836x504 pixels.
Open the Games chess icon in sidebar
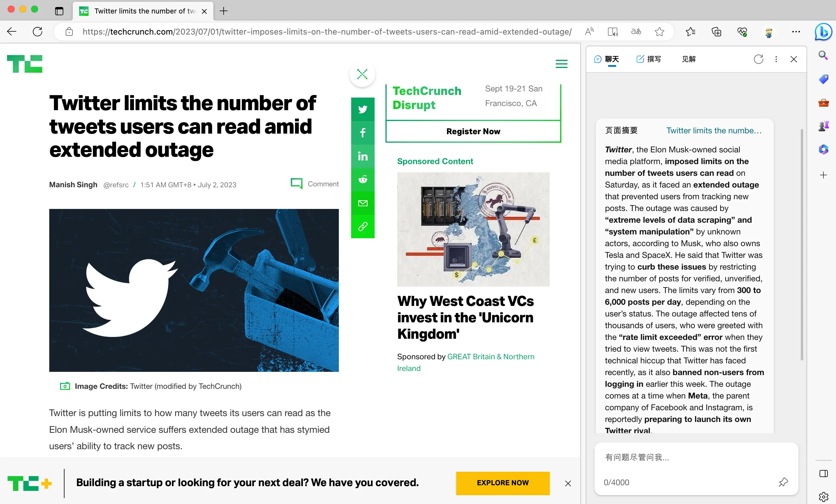coord(823,126)
